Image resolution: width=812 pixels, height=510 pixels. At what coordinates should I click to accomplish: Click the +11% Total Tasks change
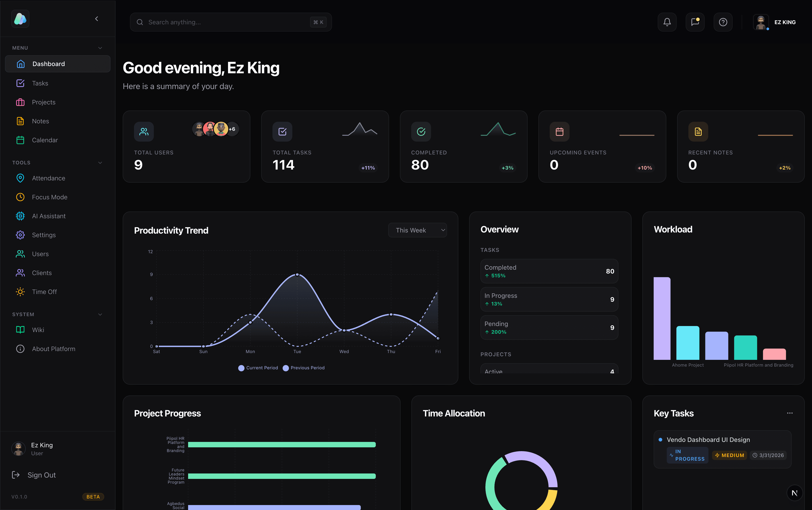tap(368, 168)
